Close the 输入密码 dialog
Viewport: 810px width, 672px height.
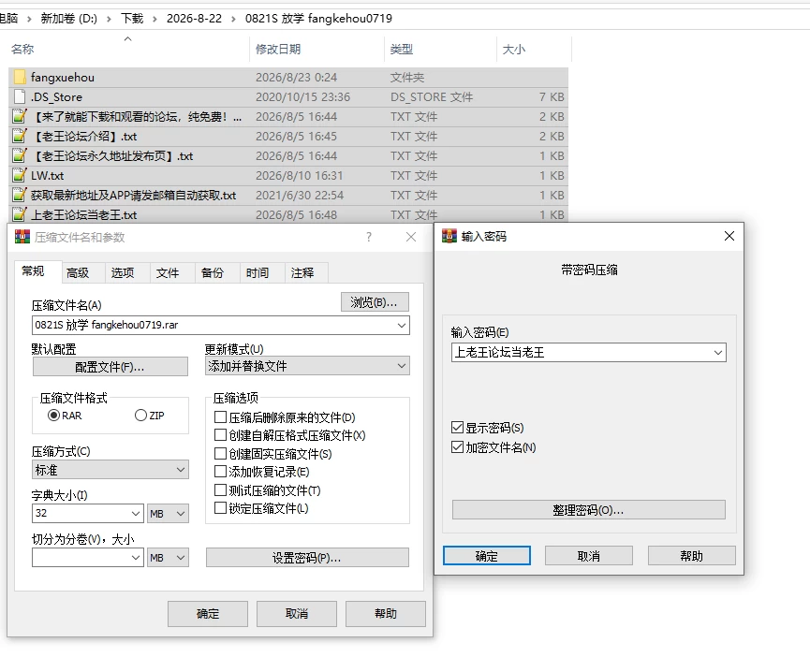729,236
